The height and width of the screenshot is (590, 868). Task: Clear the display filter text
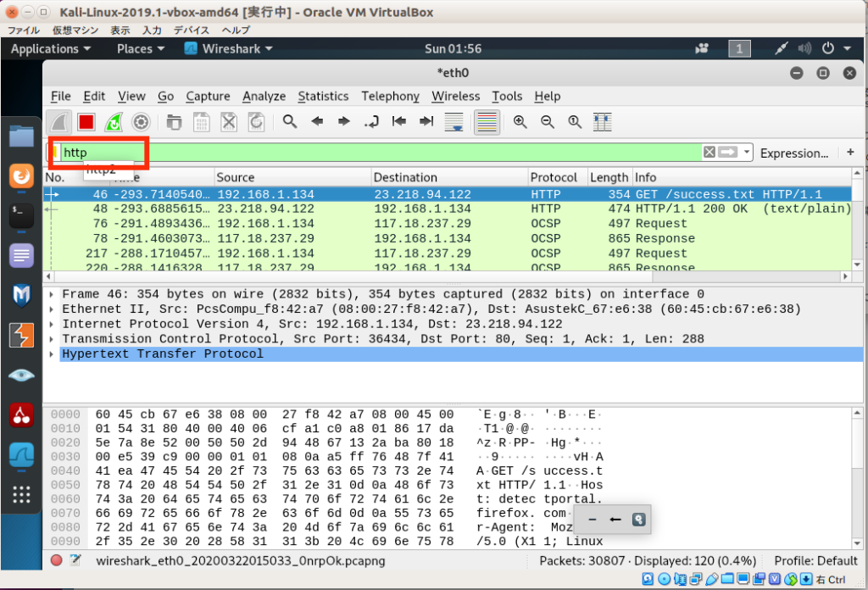point(709,153)
